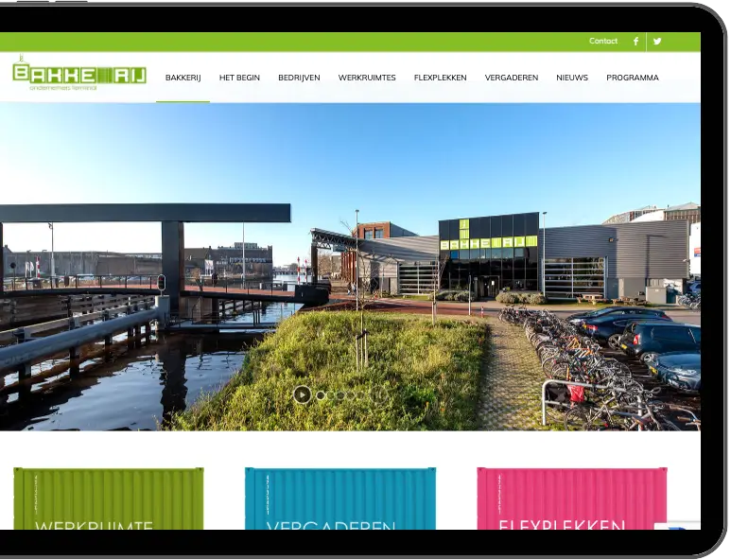Viewport: 731px width, 560px height.
Task: Open the Het Begin menu item
Action: click(x=239, y=78)
